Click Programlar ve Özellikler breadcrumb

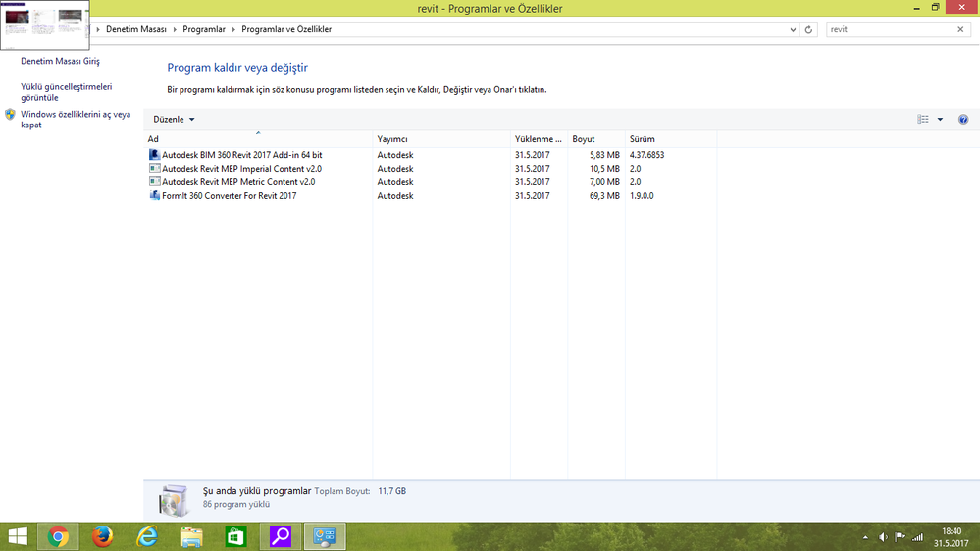(286, 29)
